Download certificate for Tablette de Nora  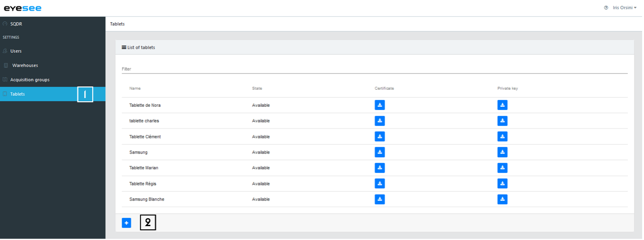(379, 105)
